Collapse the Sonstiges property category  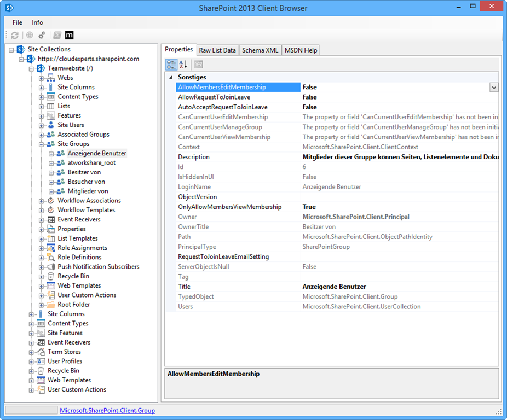click(171, 78)
